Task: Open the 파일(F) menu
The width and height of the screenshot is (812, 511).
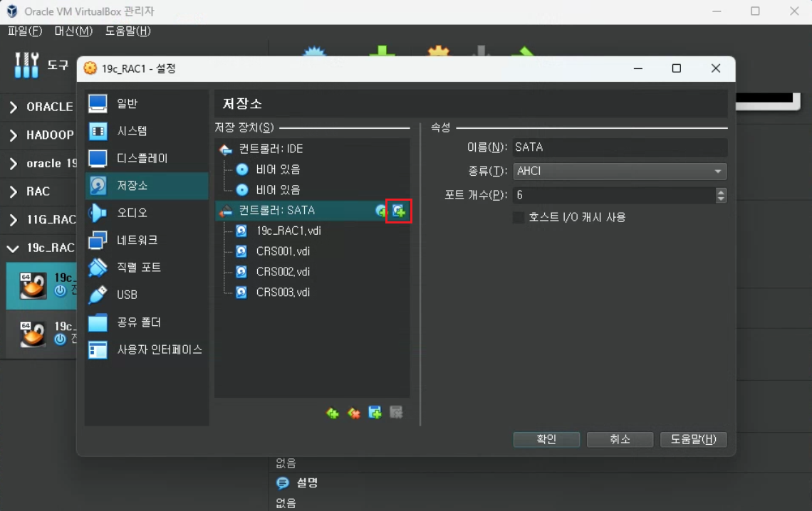Action: coord(25,31)
